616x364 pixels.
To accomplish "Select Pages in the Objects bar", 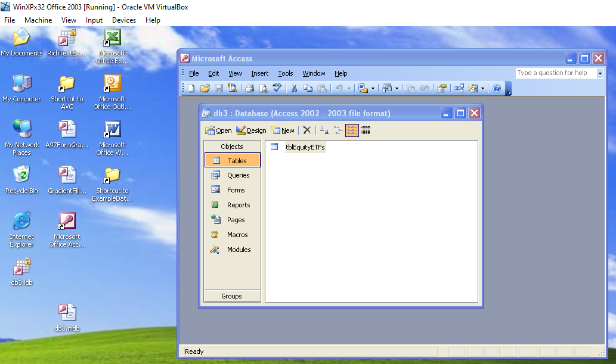I will 233,220.
